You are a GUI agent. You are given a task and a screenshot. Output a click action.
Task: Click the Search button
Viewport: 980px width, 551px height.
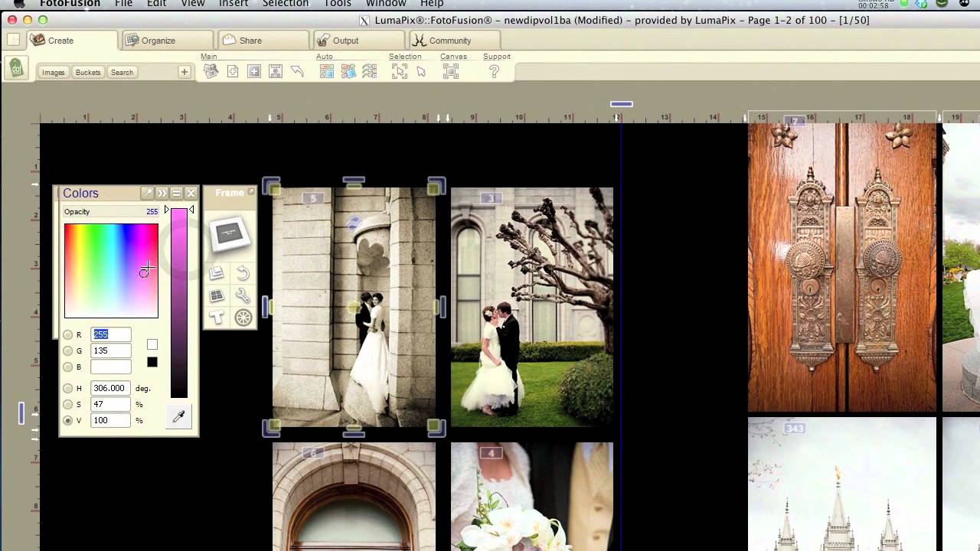pyautogui.click(x=122, y=72)
